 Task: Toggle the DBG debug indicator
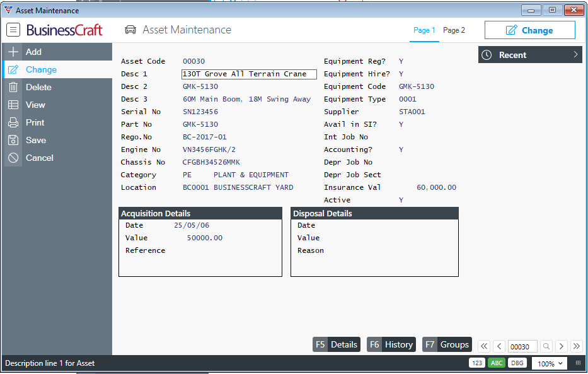pos(517,363)
